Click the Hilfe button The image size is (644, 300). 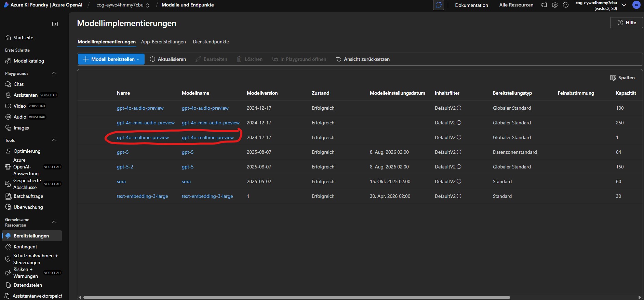point(626,23)
